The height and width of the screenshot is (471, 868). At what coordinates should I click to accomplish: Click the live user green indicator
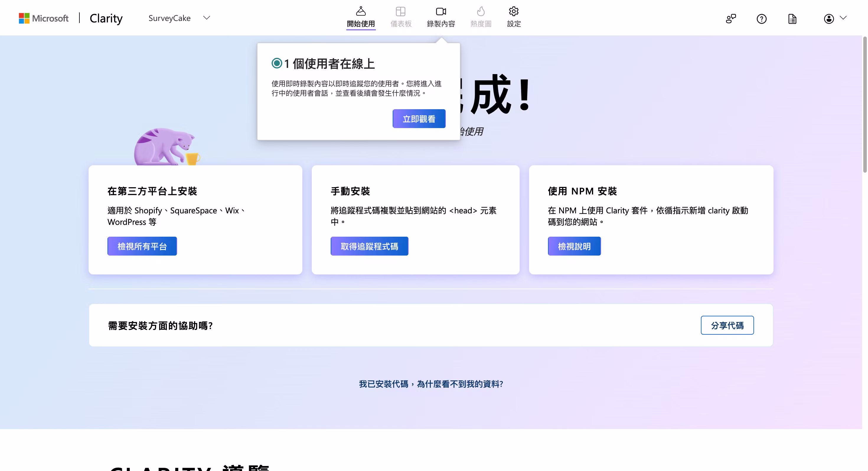coord(277,63)
